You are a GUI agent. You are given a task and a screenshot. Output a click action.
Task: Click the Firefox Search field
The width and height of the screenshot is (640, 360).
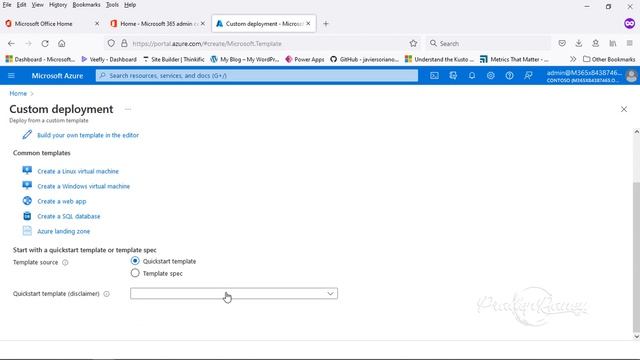click(488, 43)
